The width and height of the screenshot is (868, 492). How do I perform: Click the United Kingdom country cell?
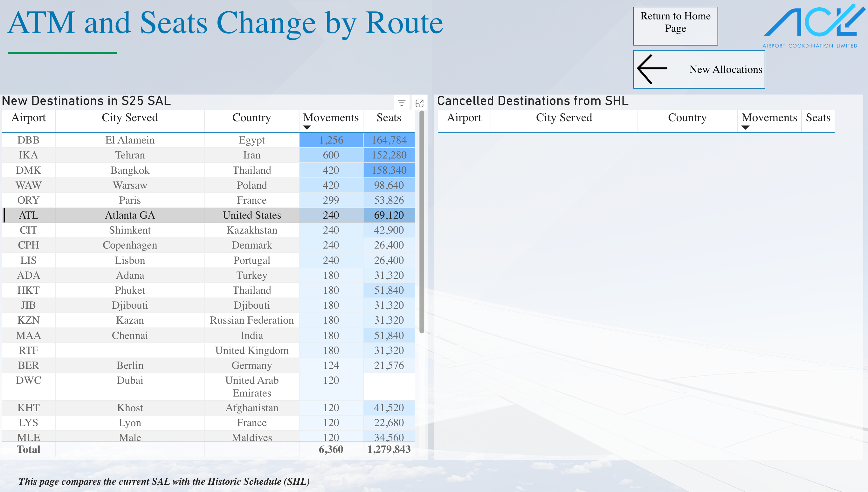(251, 350)
